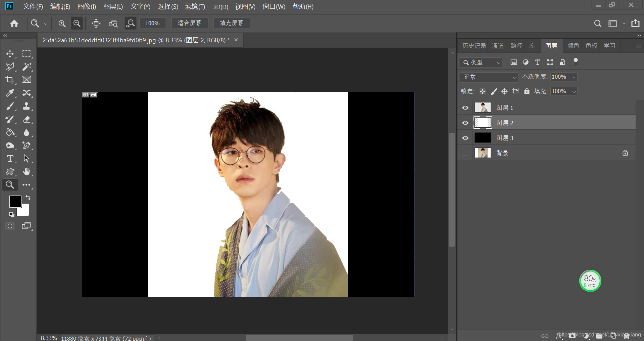
Task: Select the Dodge tool
Action: (x=10, y=145)
